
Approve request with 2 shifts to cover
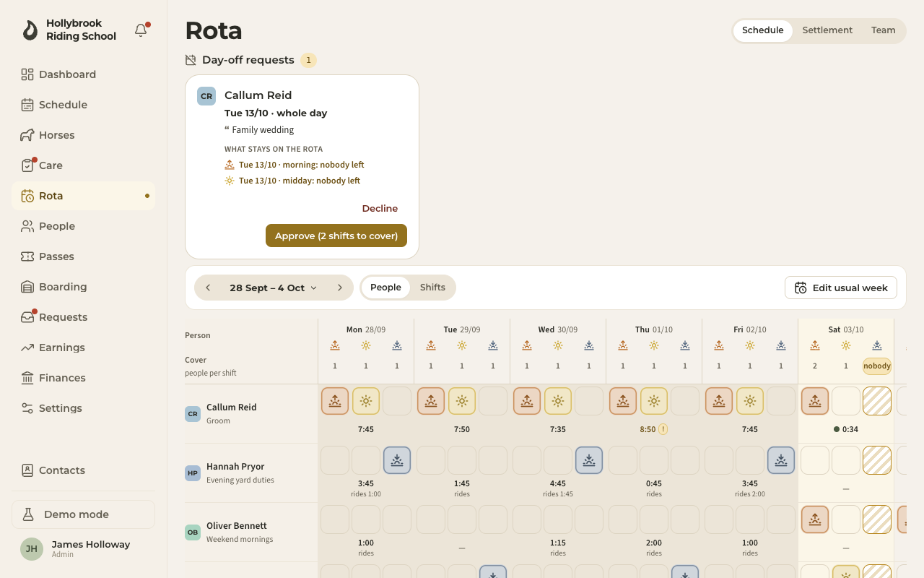336,236
